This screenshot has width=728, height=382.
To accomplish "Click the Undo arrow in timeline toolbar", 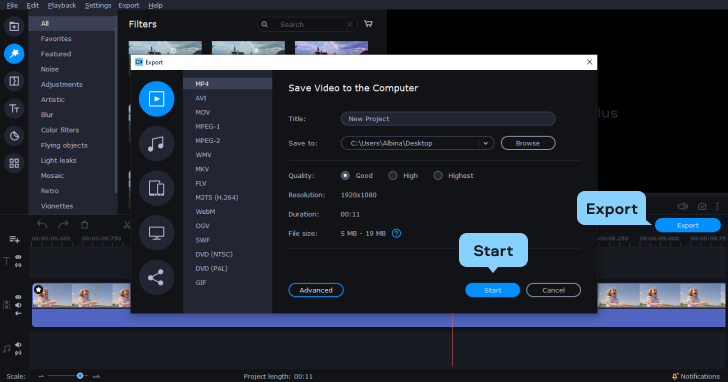I will coord(42,225).
